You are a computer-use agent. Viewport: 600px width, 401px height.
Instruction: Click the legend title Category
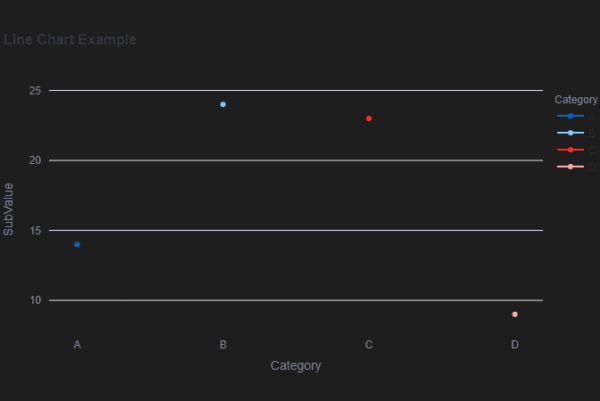tap(576, 100)
